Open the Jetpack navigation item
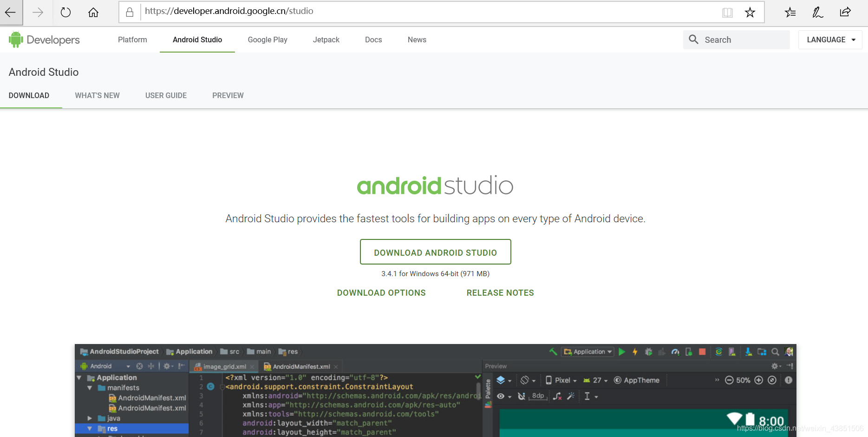Image resolution: width=868 pixels, height=437 pixels. click(x=326, y=40)
